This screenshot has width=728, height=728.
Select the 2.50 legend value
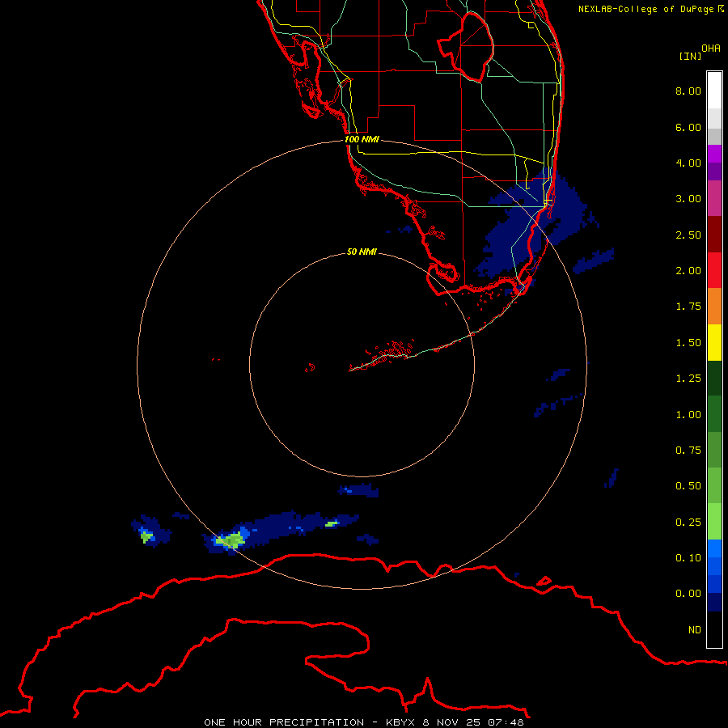pyautogui.click(x=688, y=235)
